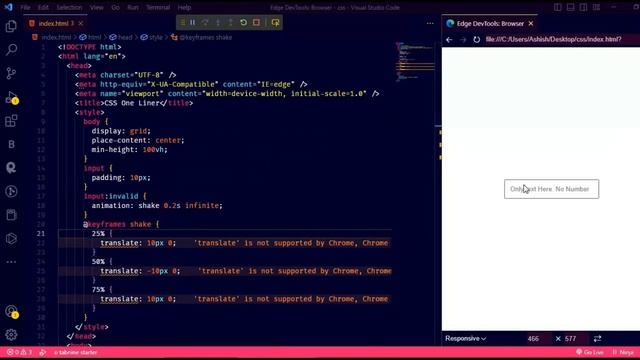Click the style breadcrumb item

pos(152,37)
